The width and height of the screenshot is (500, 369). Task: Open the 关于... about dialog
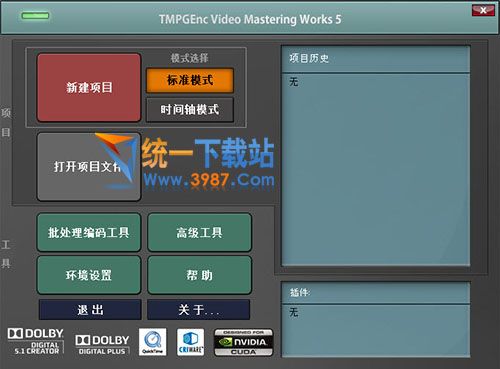coord(198,310)
